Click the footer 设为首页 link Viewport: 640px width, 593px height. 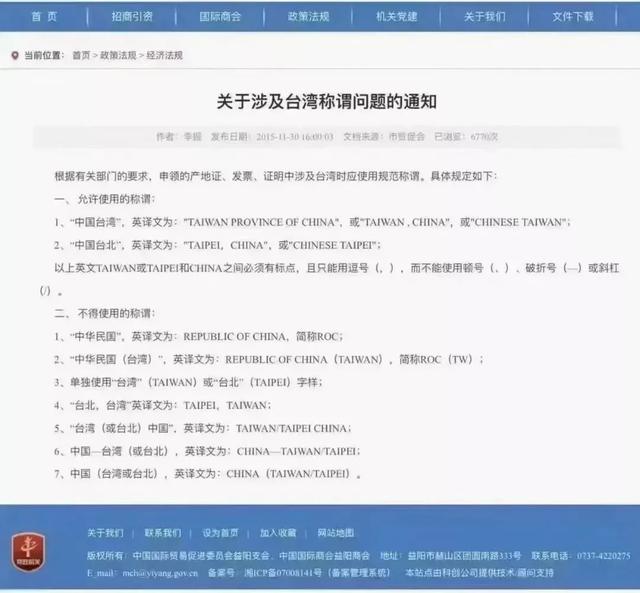[x=220, y=533]
